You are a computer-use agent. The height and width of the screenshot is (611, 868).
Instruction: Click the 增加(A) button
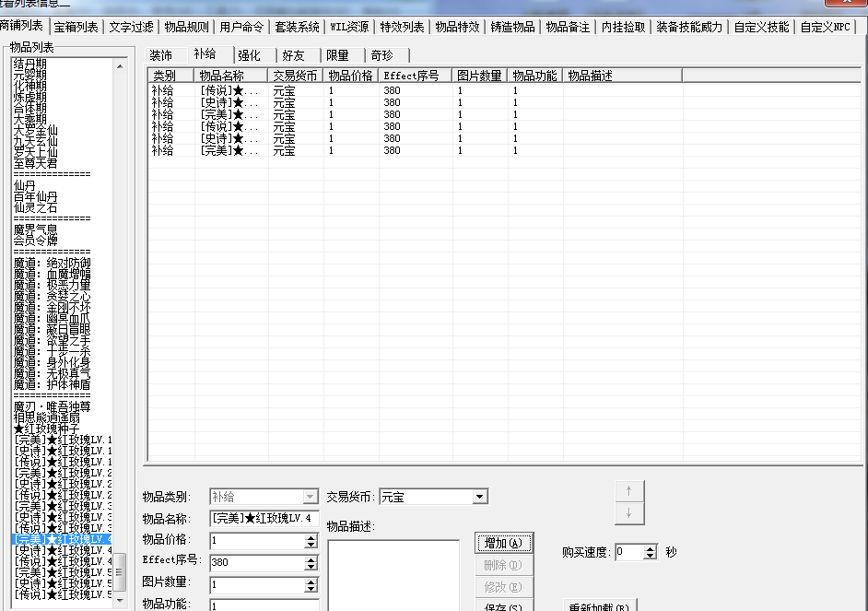coord(503,542)
